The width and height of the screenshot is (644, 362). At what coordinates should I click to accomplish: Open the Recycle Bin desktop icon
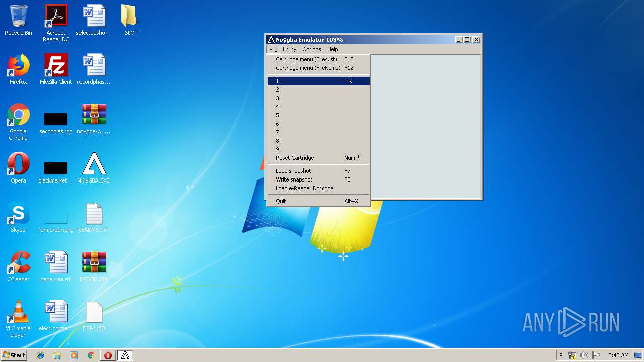click(x=18, y=20)
